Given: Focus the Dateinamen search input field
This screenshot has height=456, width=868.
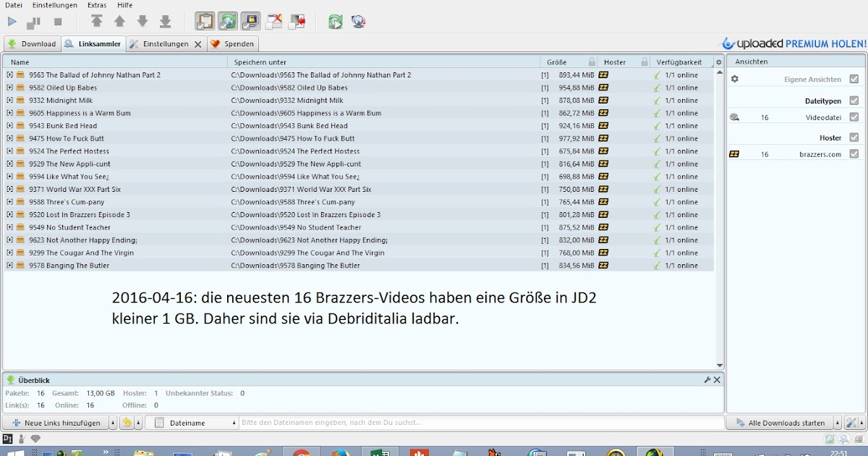Looking at the screenshot, I should (x=482, y=423).
